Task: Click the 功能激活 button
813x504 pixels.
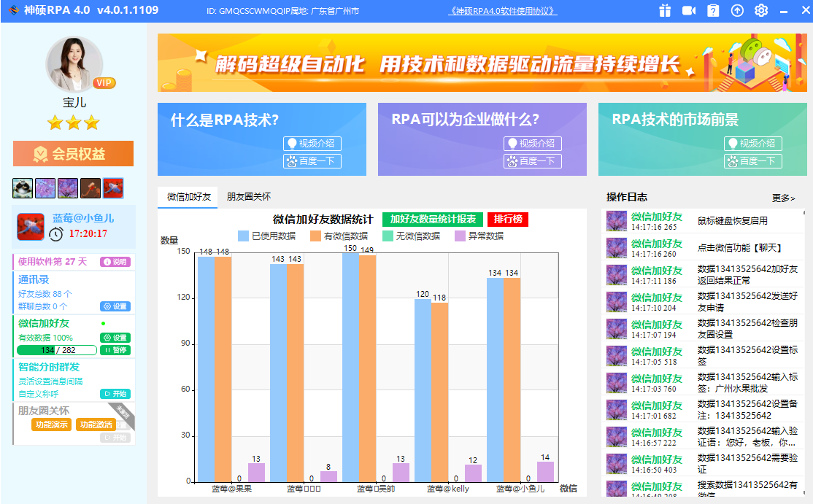Action: tap(96, 424)
